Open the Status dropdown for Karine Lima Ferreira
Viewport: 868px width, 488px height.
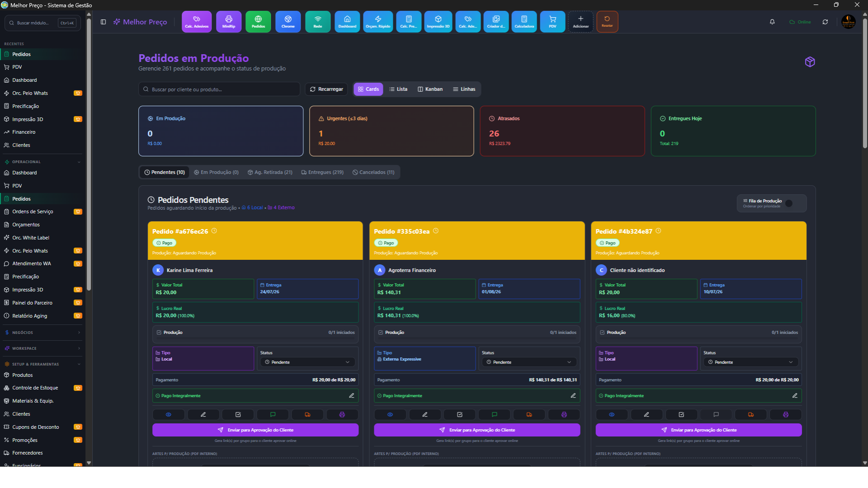click(307, 362)
